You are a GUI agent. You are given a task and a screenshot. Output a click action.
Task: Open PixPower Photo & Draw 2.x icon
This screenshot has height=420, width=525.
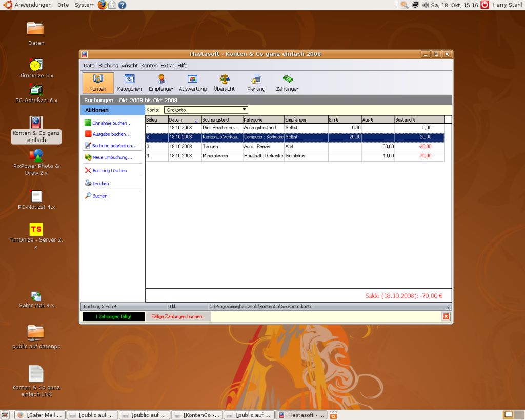tap(36, 163)
